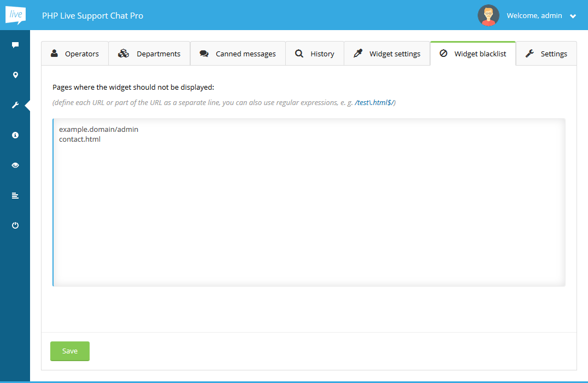The height and width of the screenshot is (383, 588).
Task: Click the power logout icon in sidebar
Action: coord(15,225)
